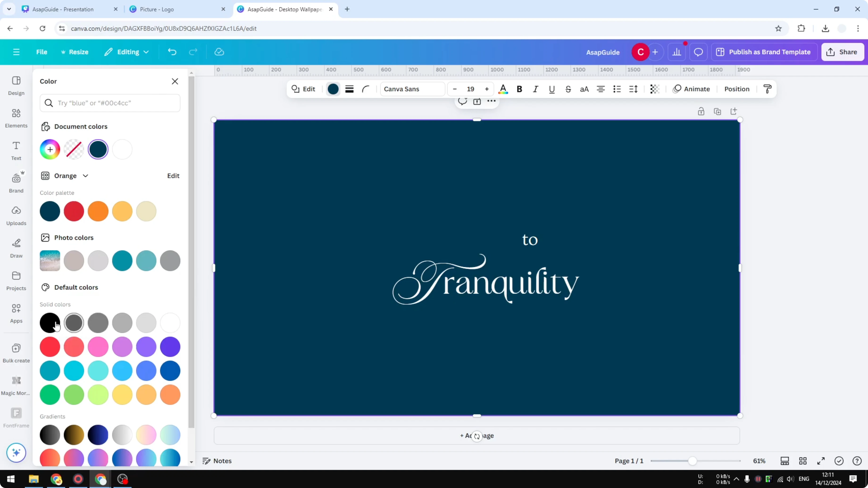Viewport: 868px width, 488px height.
Task: Lock the selected text element
Action: coord(701,111)
